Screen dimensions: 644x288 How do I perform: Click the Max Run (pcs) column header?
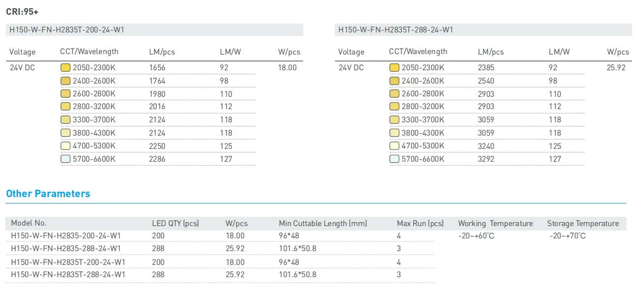tap(420, 224)
